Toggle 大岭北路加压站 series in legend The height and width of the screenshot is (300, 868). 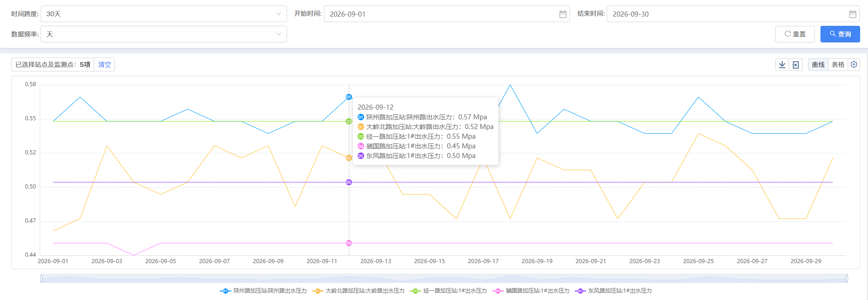click(358, 291)
